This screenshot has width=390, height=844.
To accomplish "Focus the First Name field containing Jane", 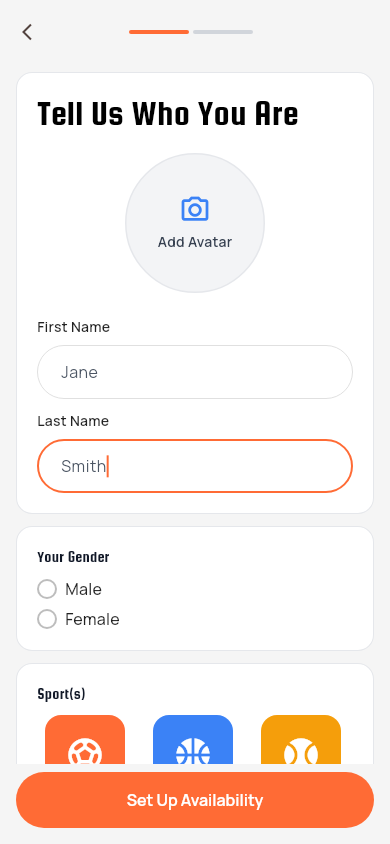I will [195, 372].
